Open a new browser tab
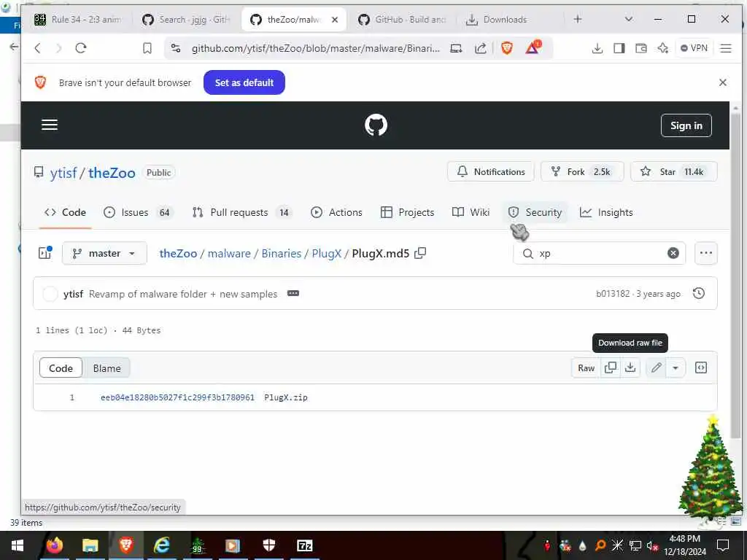 pyautogui.click(x=578, y=19)
